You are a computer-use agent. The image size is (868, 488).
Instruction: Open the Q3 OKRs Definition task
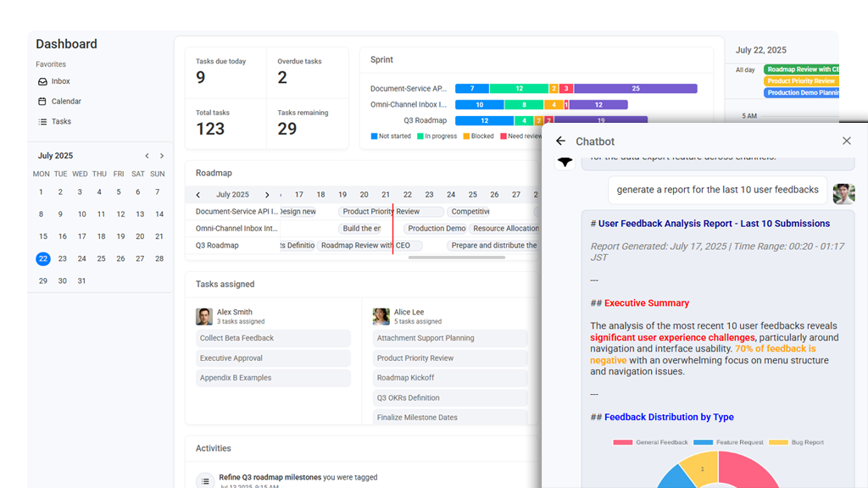450,398
